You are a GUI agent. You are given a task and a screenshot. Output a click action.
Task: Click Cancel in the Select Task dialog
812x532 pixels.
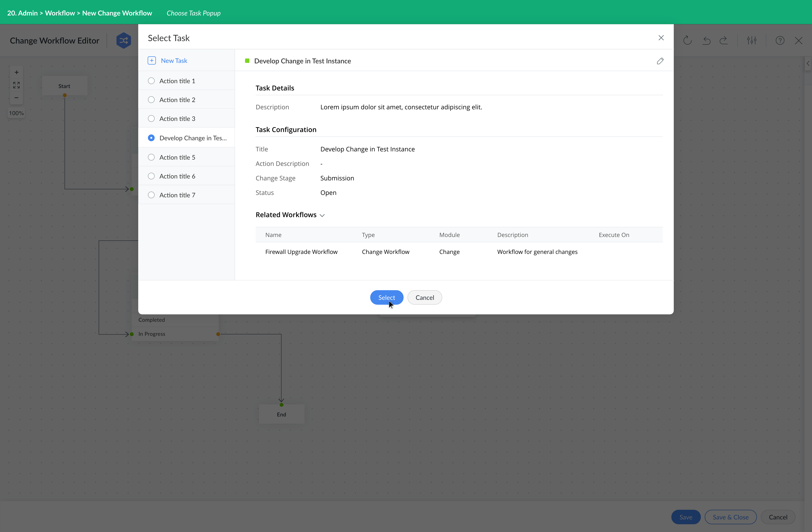(425, 297)
